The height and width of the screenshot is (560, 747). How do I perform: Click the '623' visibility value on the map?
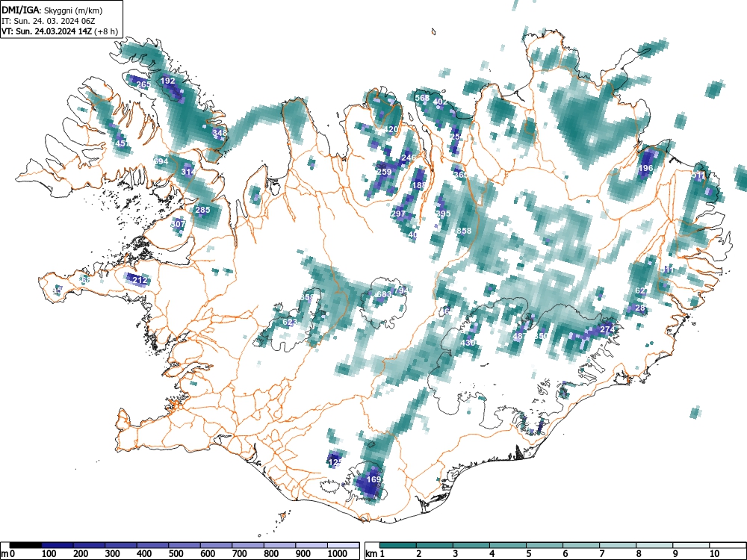(x=290, y=323)
